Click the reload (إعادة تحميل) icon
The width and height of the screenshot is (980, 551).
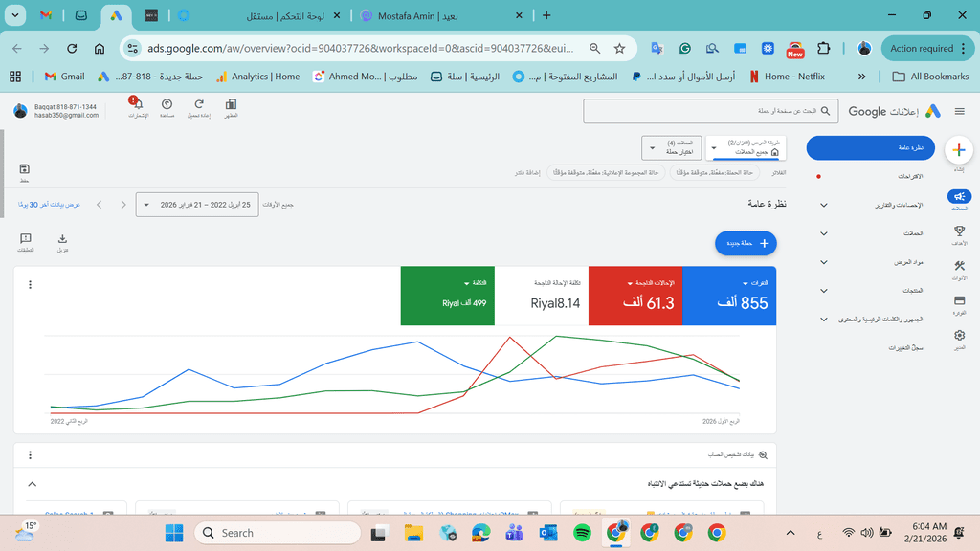[x=198, y=105]
